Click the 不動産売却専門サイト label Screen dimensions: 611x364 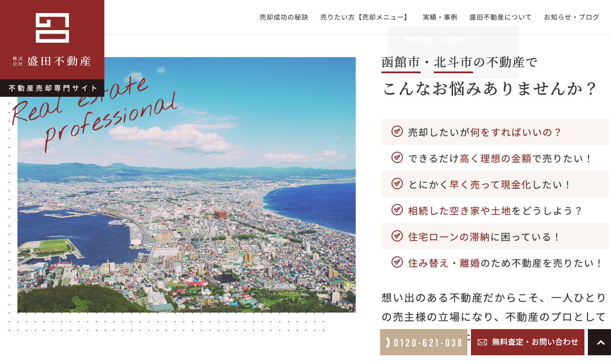tap(52, 88)
